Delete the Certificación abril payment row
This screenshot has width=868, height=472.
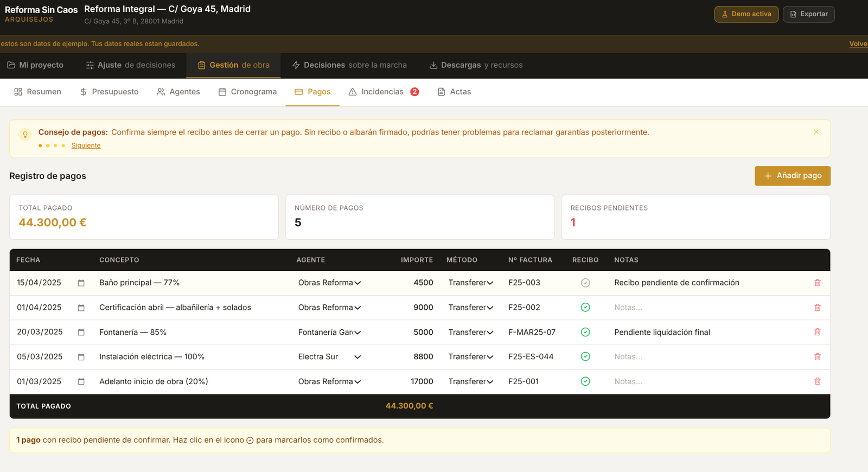tap(818, 308)
